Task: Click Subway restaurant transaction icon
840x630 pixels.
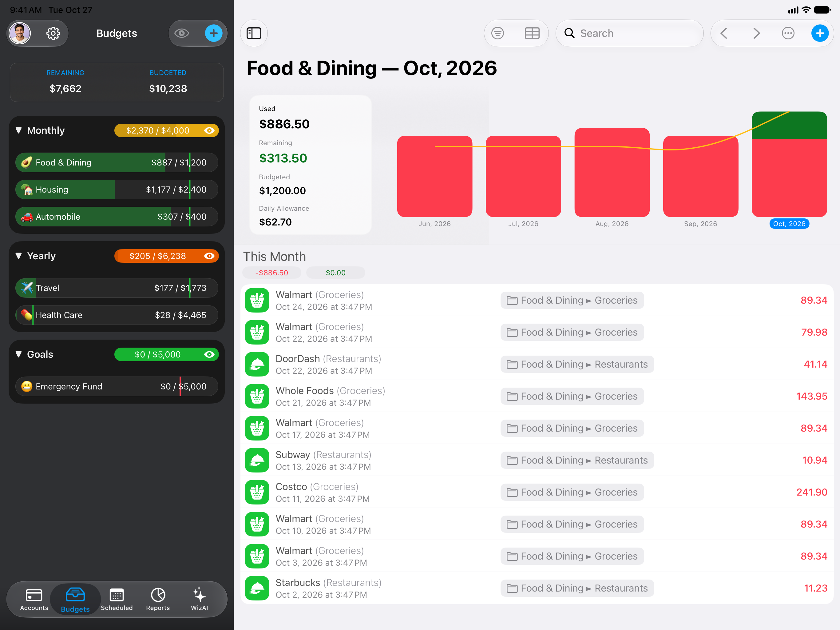Action: coord(257,460)
